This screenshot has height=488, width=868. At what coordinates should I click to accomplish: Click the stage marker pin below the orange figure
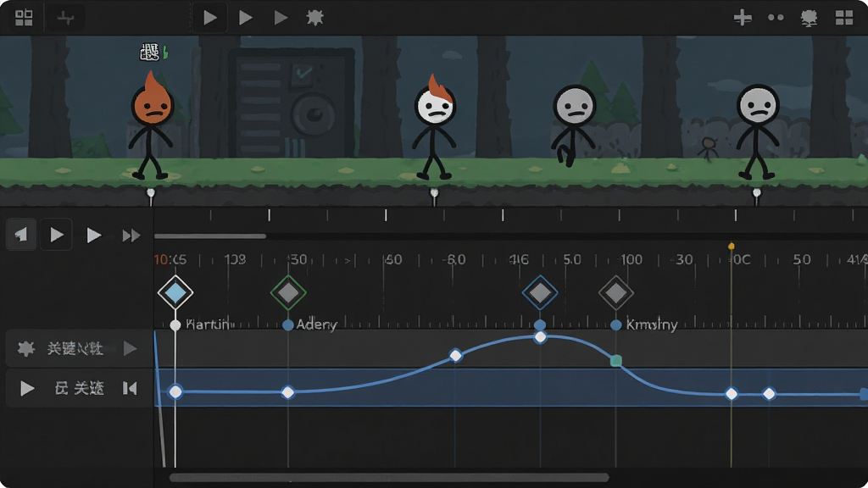[x=151, y=195]
